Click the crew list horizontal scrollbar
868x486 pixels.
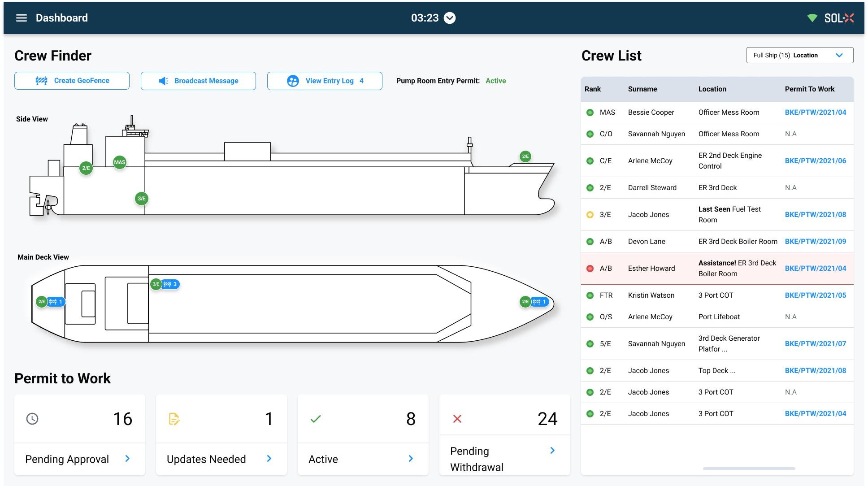click(x=749, y=469)
